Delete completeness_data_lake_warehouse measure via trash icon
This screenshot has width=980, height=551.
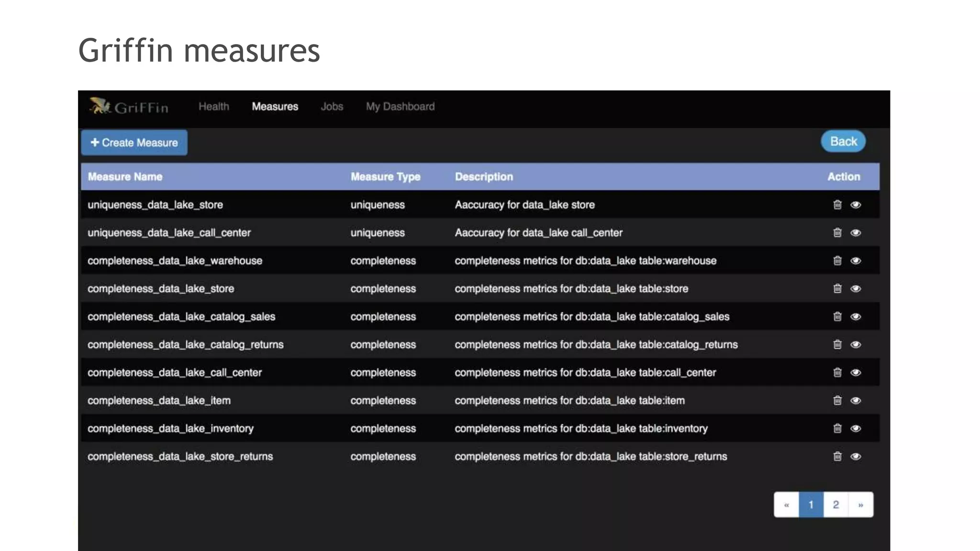[x=837, y=261]
